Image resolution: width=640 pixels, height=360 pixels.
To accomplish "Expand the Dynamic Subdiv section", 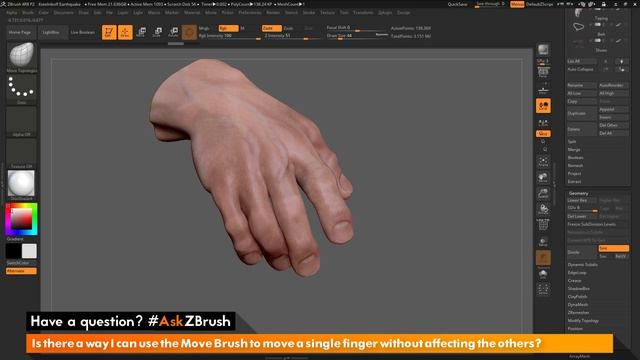I will pyautogui.click(x=582, y=264).
